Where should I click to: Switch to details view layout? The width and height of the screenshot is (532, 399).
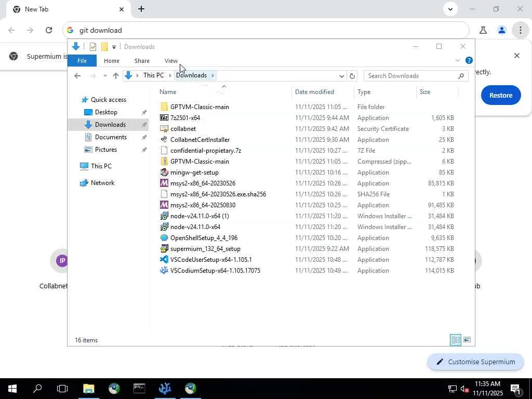pos(455,340)
